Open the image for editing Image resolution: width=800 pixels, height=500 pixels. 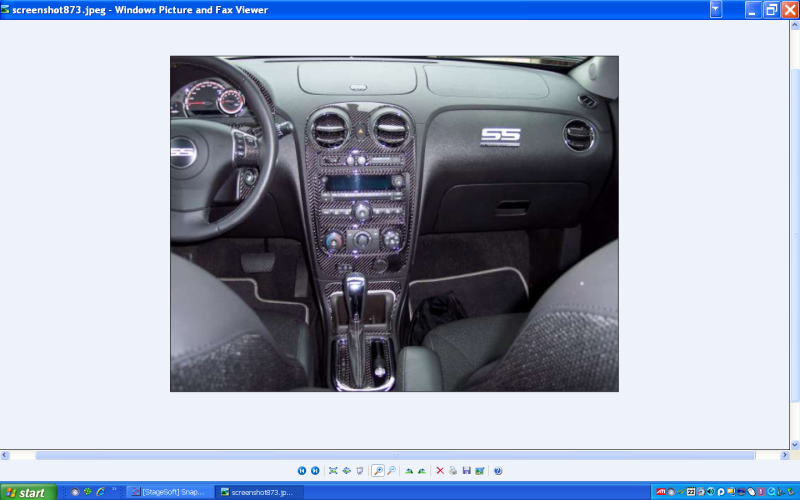(480, 470)
